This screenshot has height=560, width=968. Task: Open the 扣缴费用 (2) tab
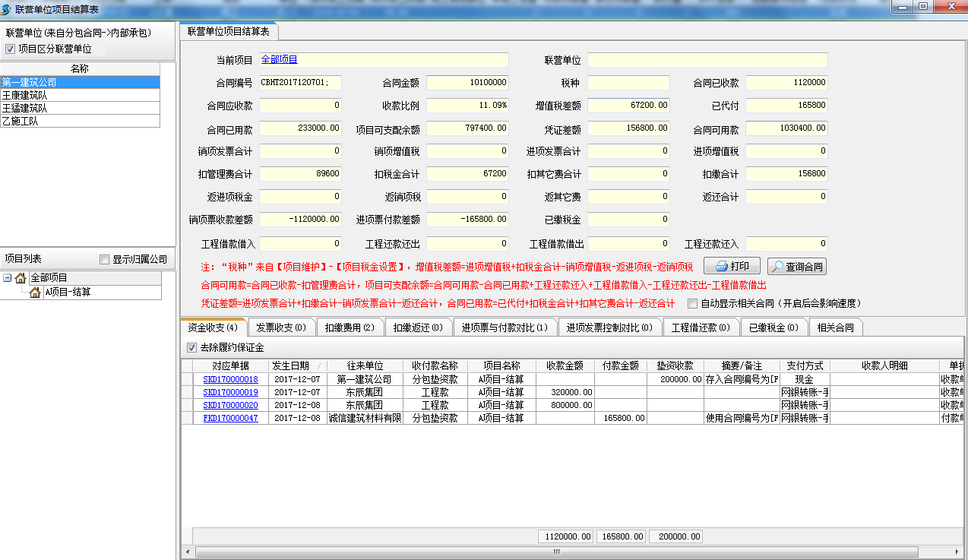(x=350, y=327)
